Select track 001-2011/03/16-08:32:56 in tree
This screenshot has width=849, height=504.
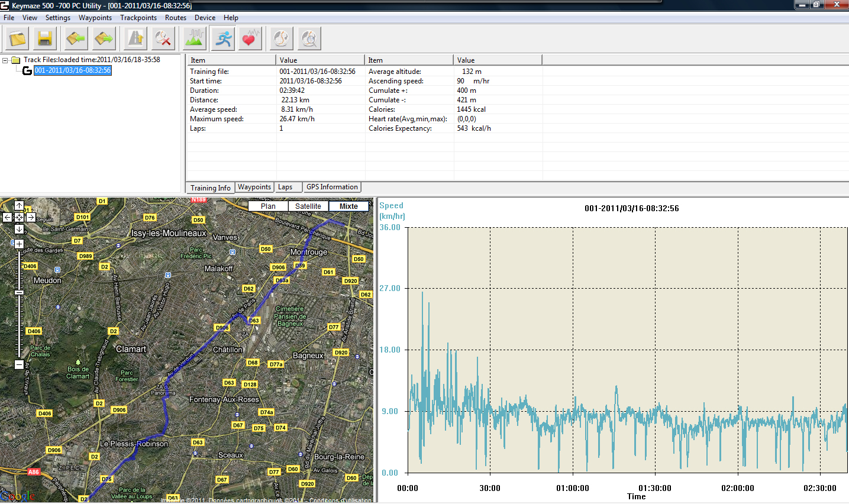(x=72, y=70)
